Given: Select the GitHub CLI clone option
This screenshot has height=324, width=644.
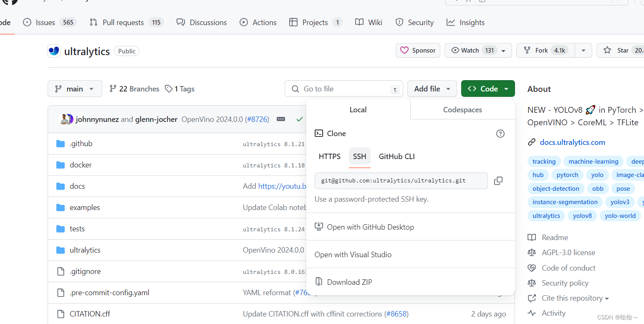Looking at the screenshot, I should [x=397, y=157].
